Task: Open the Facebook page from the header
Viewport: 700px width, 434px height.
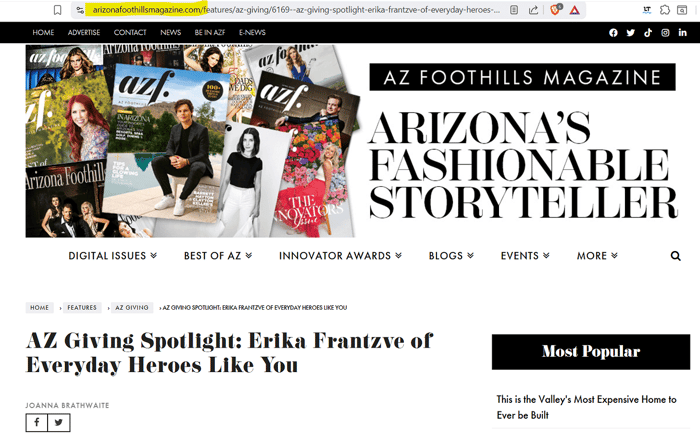Action: pyautogui.click(x=613, y=33)
